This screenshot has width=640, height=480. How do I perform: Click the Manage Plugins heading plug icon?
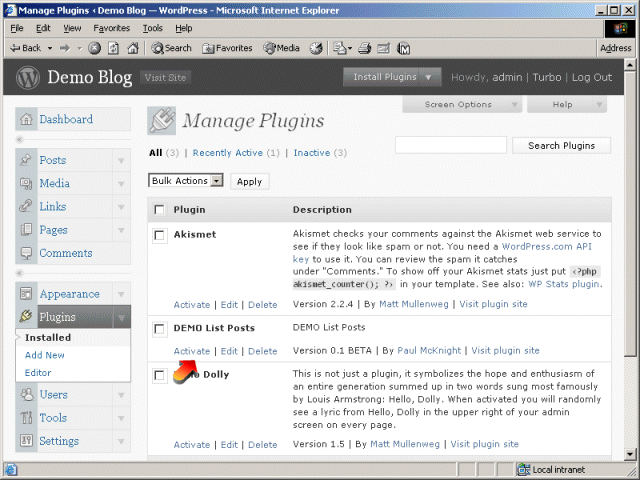point(162,120)
